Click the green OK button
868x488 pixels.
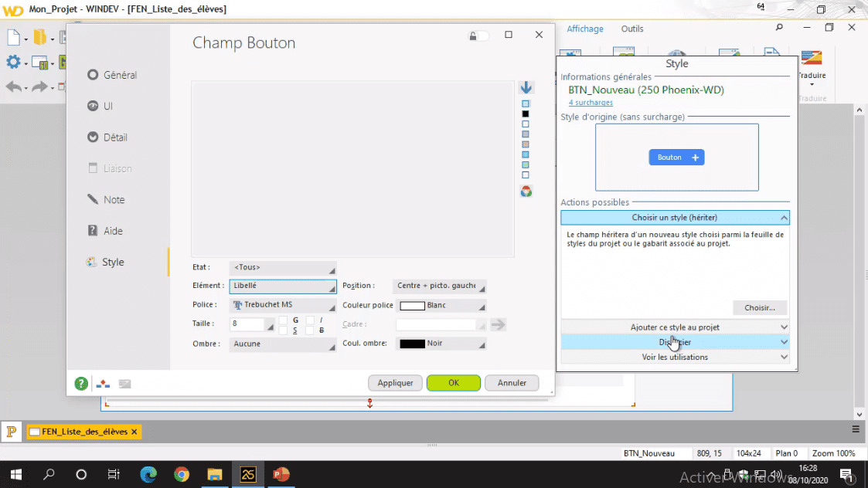coord(454,383)
